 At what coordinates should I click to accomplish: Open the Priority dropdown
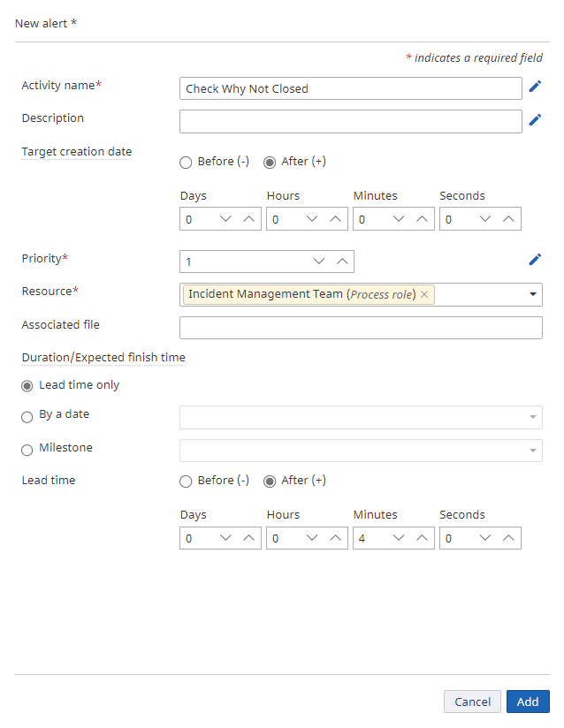tap(318, 261)
